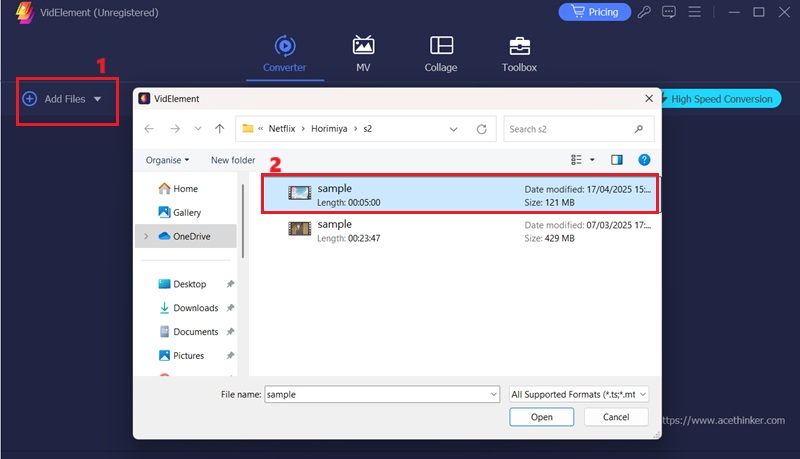This screenshot has width=800, height=459.
Task: Open the help question mark icon
Action: coord(644,160)
